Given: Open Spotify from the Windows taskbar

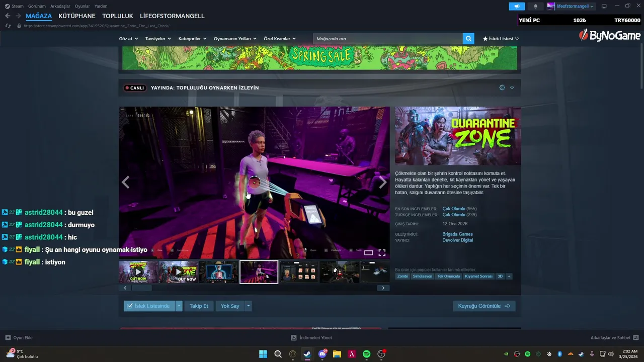Looking at the screenshot, I should [367, 354].
